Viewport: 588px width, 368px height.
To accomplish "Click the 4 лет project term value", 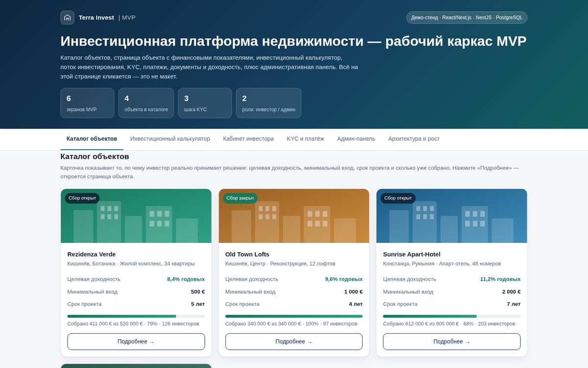I will click(356, 304).
